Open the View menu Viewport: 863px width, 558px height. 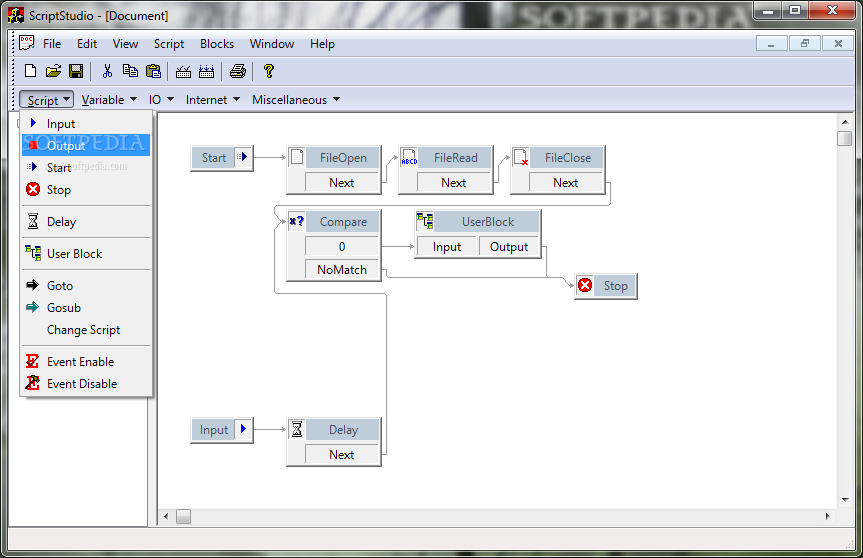click(125, 43)
